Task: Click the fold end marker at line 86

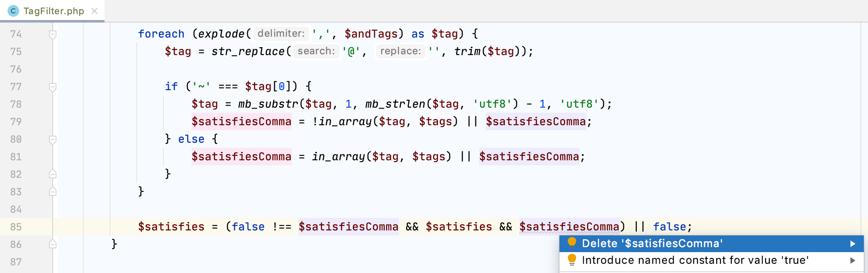Action: coord(53,244)
